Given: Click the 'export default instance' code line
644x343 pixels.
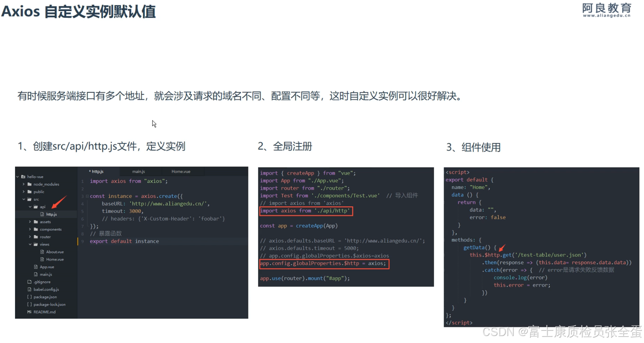Looking at the screenshot, I should point(124,242).
